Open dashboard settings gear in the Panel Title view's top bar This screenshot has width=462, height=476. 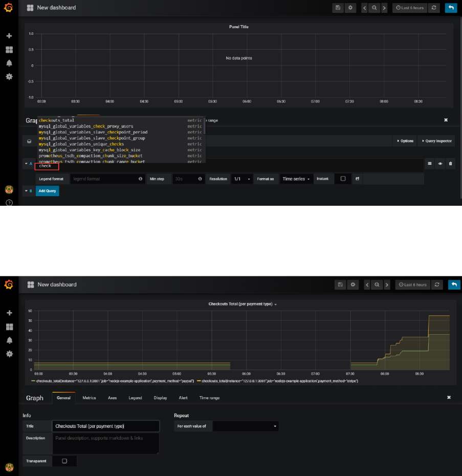(x=350, y=8)
